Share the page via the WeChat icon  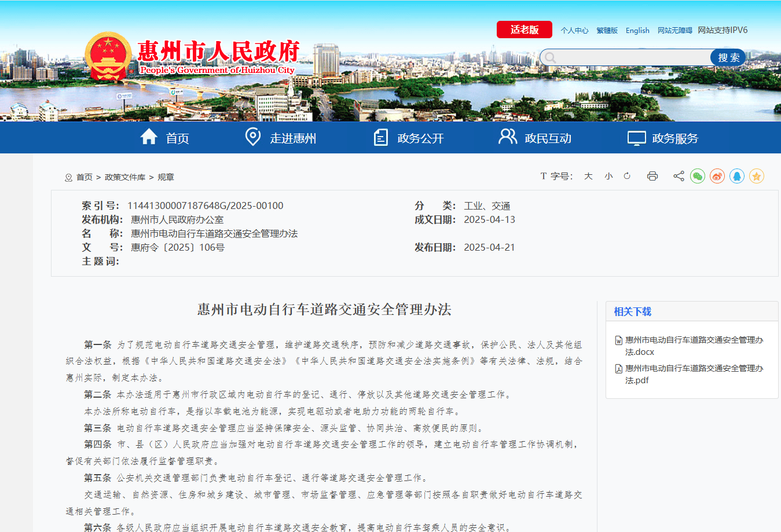698,175
